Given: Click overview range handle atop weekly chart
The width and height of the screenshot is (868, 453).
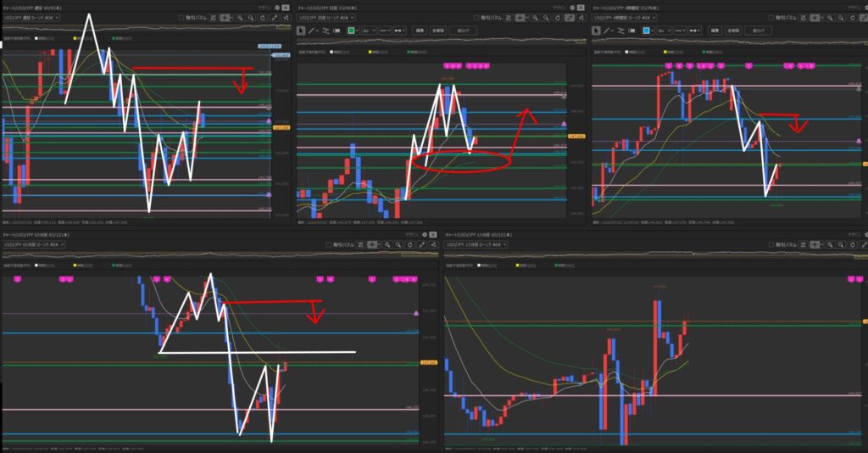Looking at the screenshot, I should click(283, 27).
